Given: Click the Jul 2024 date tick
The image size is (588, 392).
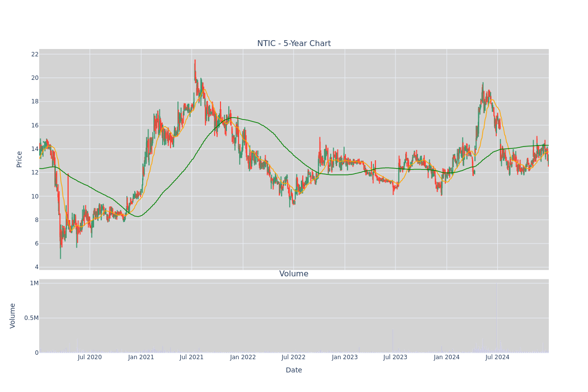Looking at the screenshot, I should pyautogui.click(x=497, y=357).
